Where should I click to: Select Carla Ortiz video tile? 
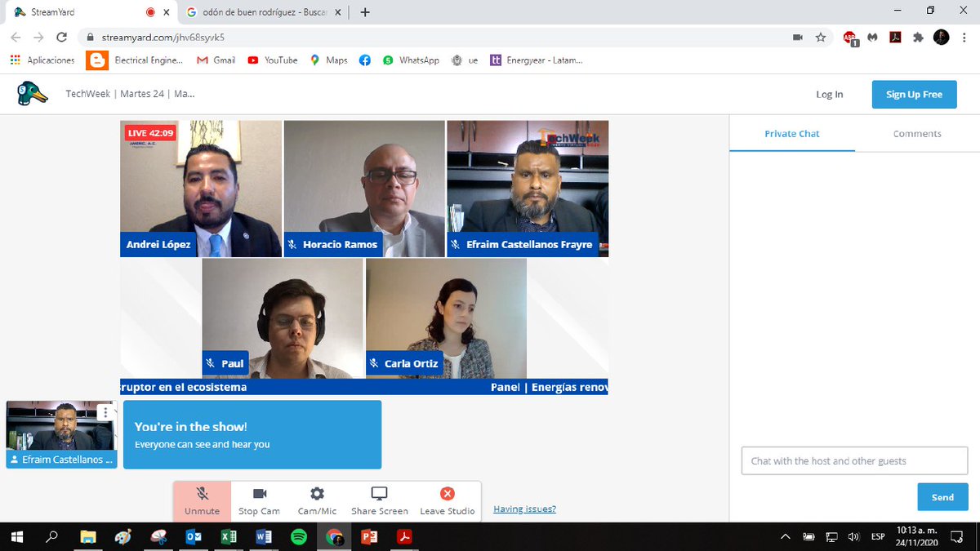tap(446, 318)
